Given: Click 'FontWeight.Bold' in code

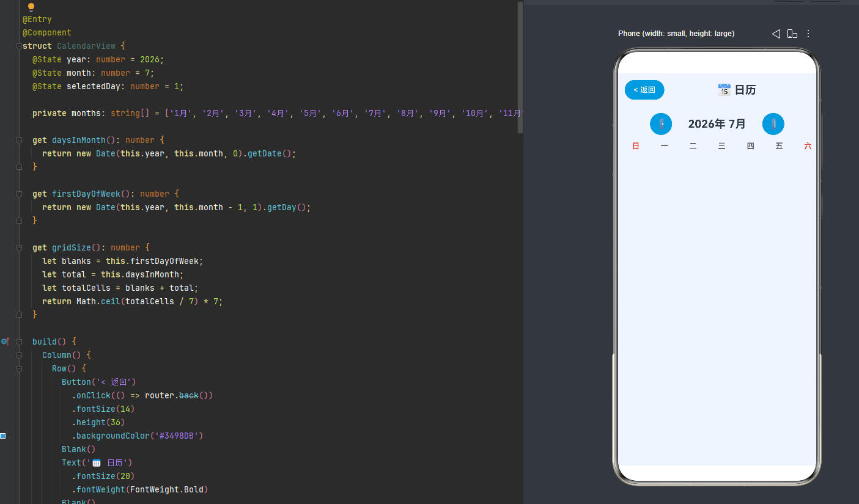Looking at the screenshot, I should tap(167, 489).
